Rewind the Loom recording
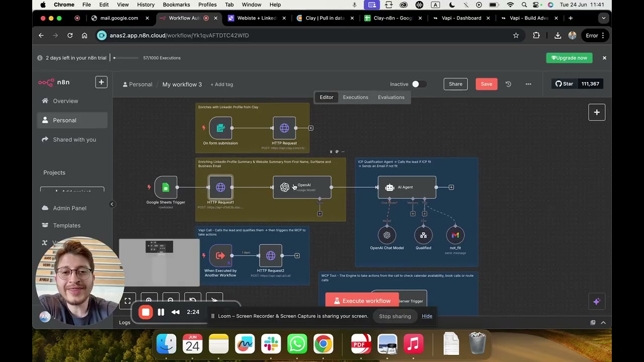 tap(176, 312)
